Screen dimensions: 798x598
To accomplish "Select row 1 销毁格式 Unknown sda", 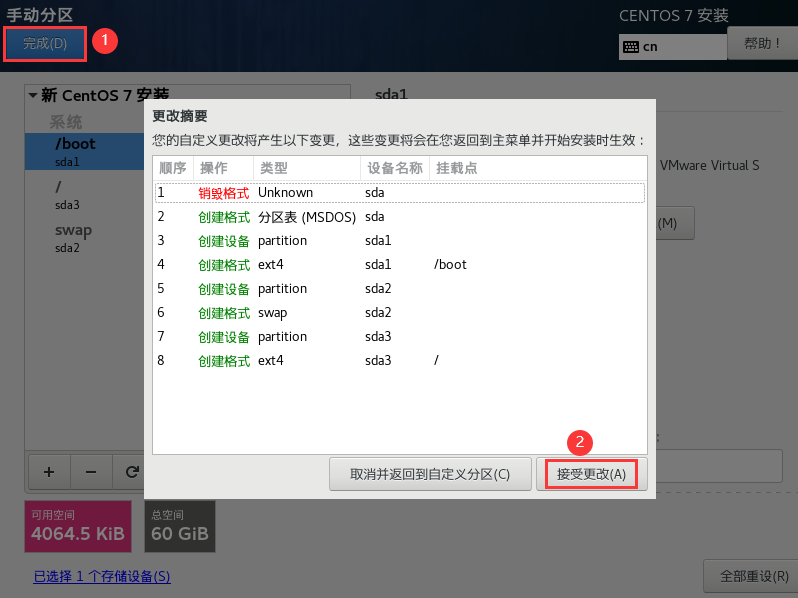I will [x=400, y=193].
